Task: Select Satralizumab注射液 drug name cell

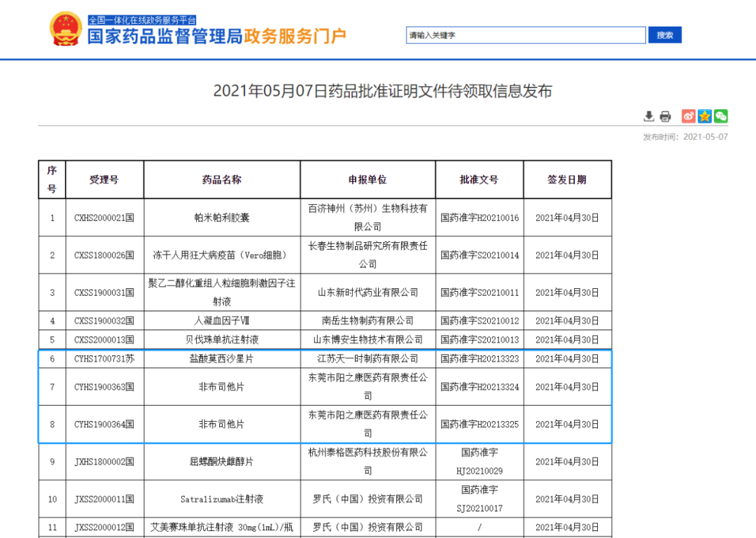Action: point(222,500)
